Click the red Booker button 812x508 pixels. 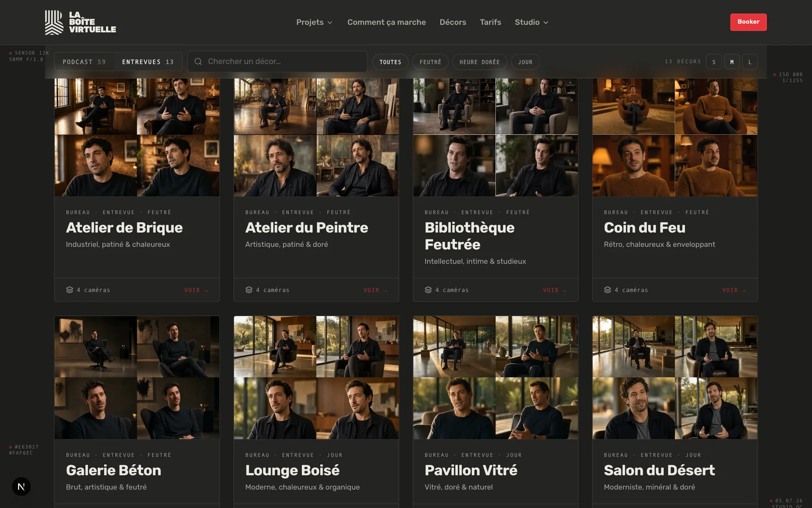click(x=748, y=22)
